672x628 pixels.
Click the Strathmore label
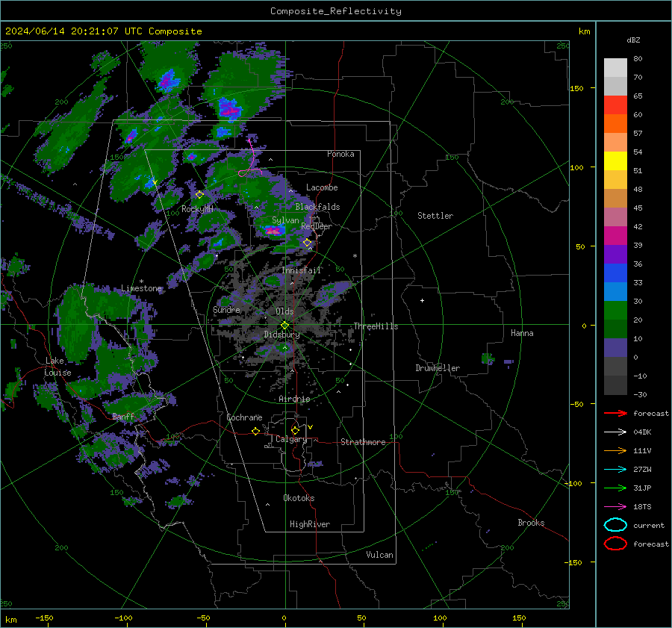coord(363,442)
